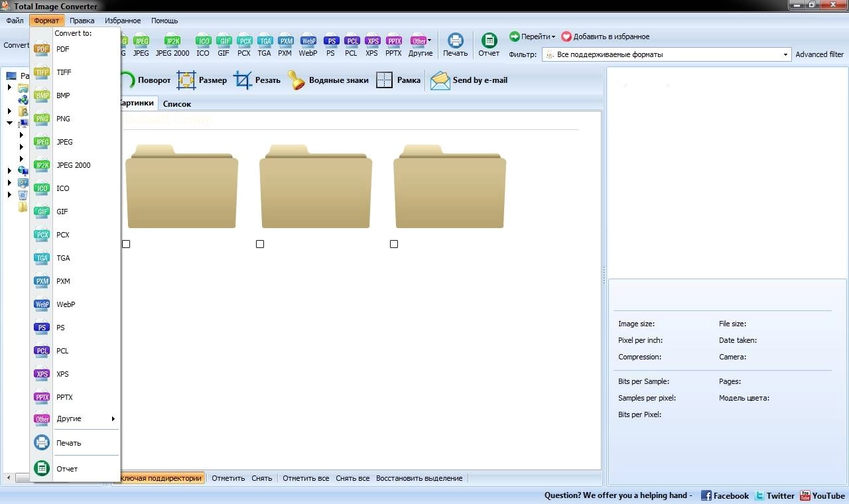Click the PCL toolbar conversion icon

coord(351,45)
